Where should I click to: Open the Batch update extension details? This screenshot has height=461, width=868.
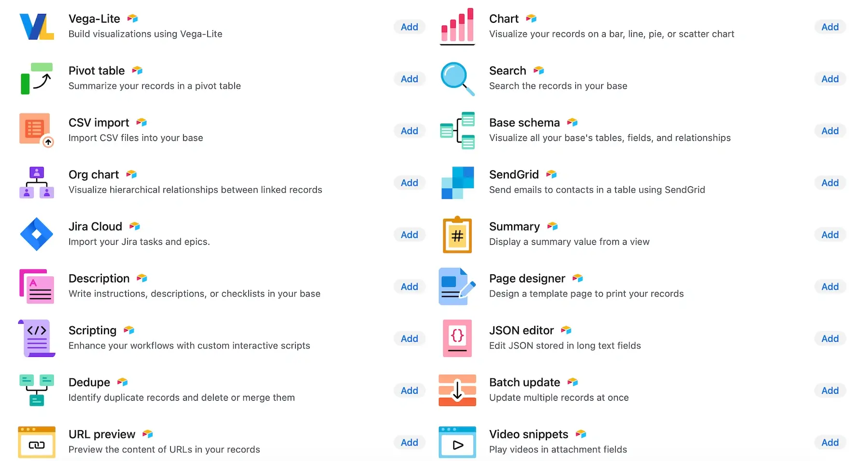(x=524, y=382)
